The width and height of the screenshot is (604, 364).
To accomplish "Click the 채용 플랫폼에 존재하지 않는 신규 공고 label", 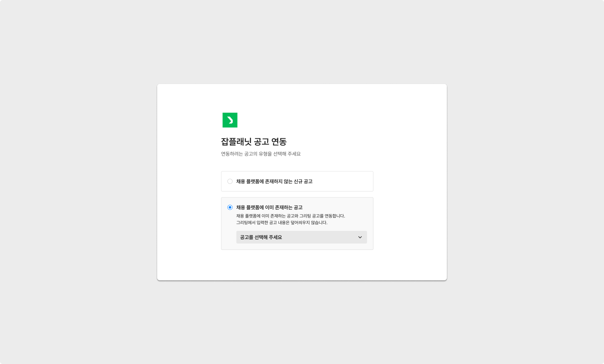I will (274, 181).
